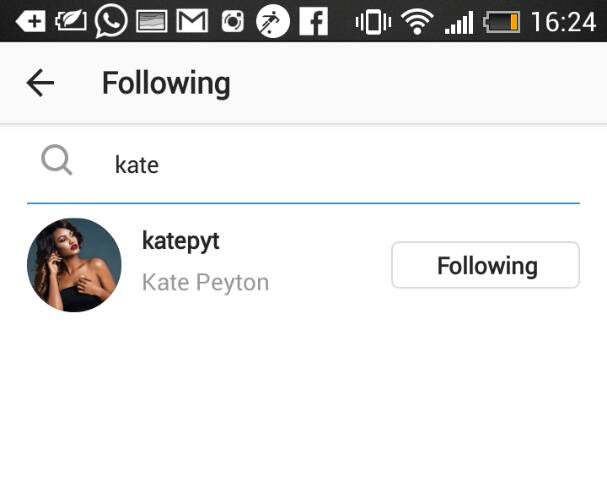Tap the soccer player notification icon
The width and height of the screenshot is (607, 486).
pos(272,21)
